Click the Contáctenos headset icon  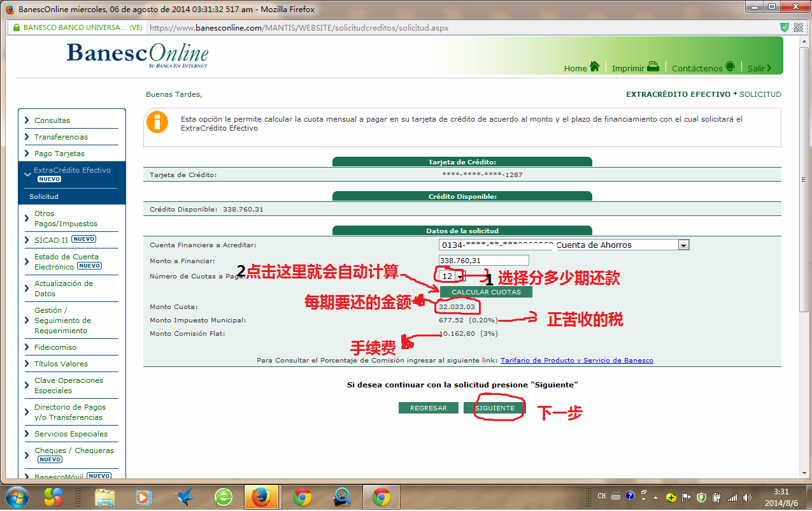[x=730, y=66]
